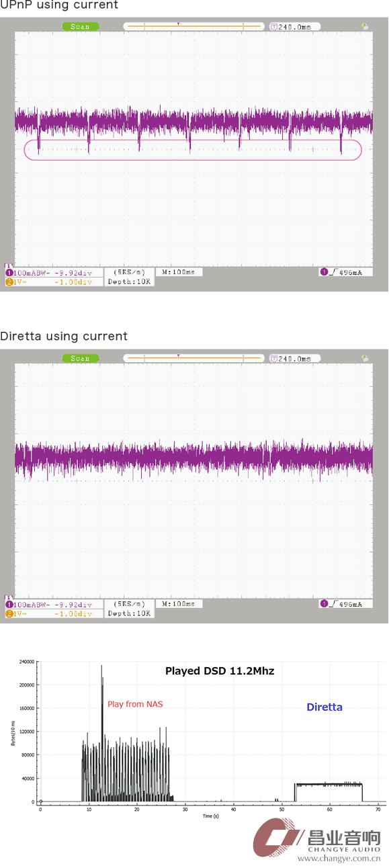Click the status icon top-right of Diretta scope
Viewport: 389px width, 868px height.
(x=365, y=358)
